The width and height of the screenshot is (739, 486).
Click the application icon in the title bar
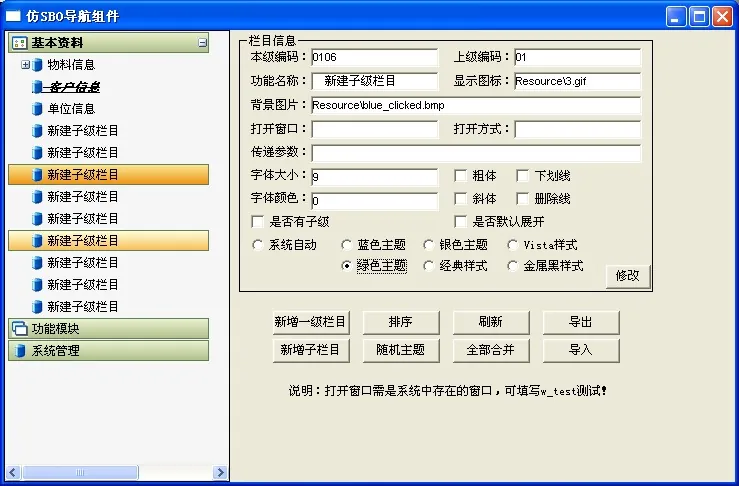[13, 16]
